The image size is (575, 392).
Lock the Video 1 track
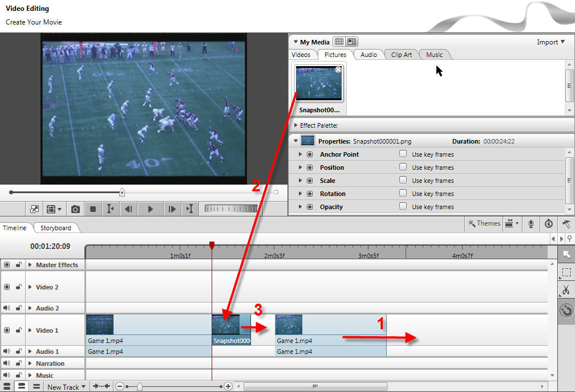point(18,330)
